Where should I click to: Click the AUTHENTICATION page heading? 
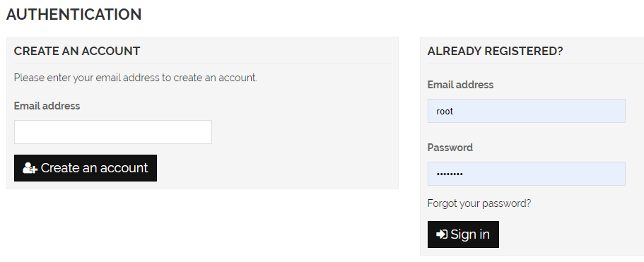[74, 14]
